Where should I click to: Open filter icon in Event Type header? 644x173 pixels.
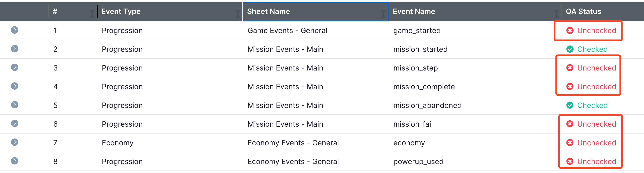(238, 14)
